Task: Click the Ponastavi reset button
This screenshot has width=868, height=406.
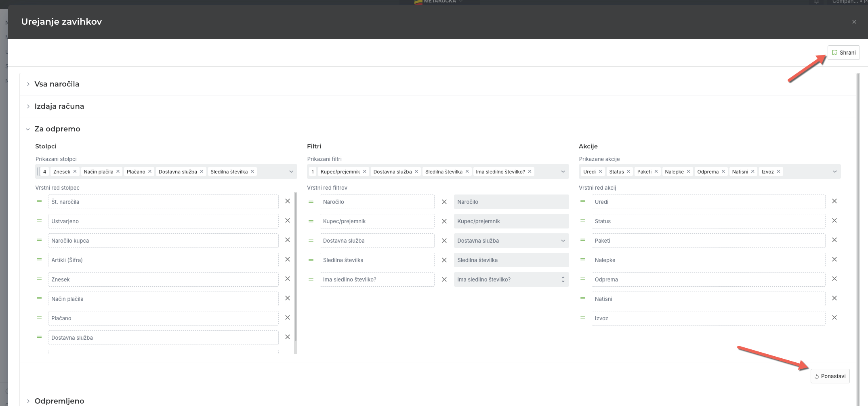Action: (830, 376)
